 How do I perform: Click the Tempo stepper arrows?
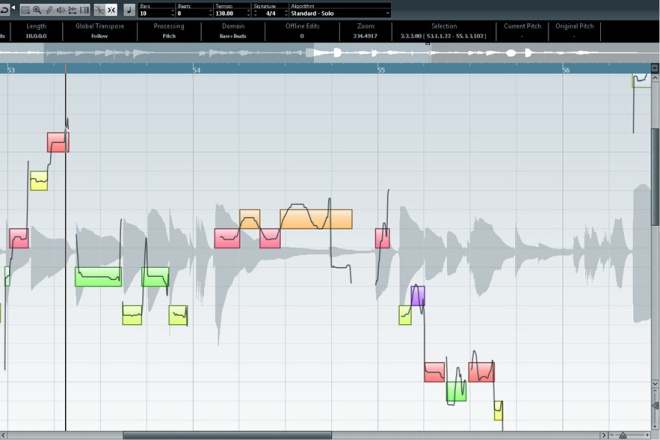coord(248,13)
